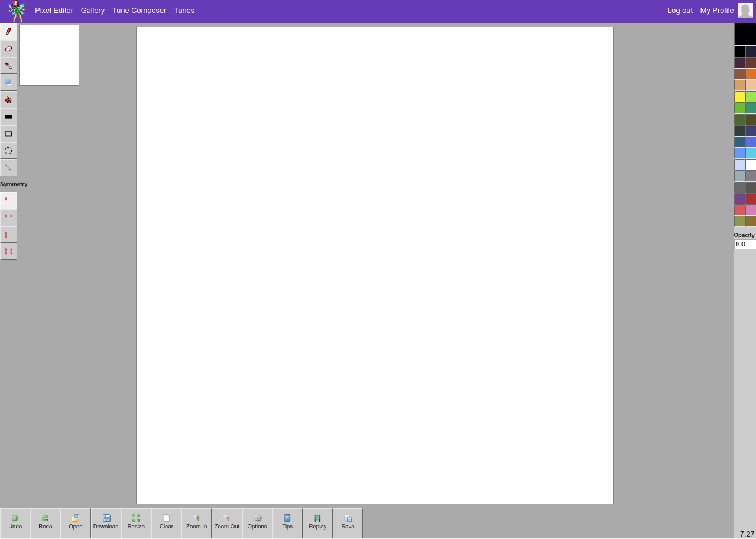Select the red paint bucket fill tool
The image size is (756, 539).
pos(8,99)
